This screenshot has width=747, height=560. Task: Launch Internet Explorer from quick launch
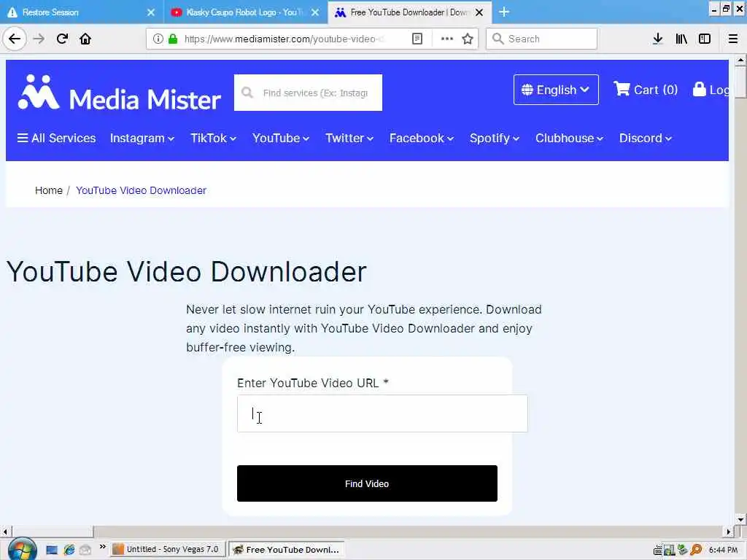point(69,550)
